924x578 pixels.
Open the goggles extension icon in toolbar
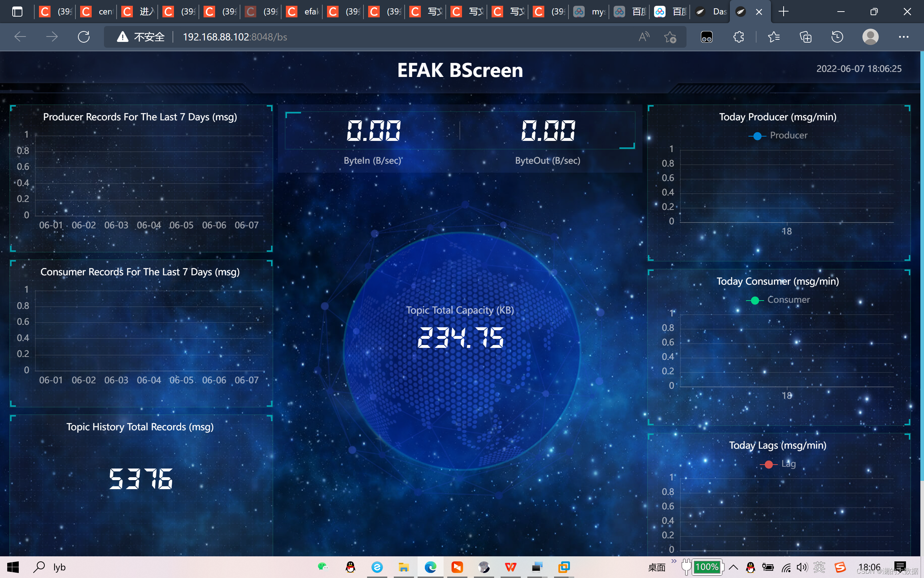click(706, 37)
